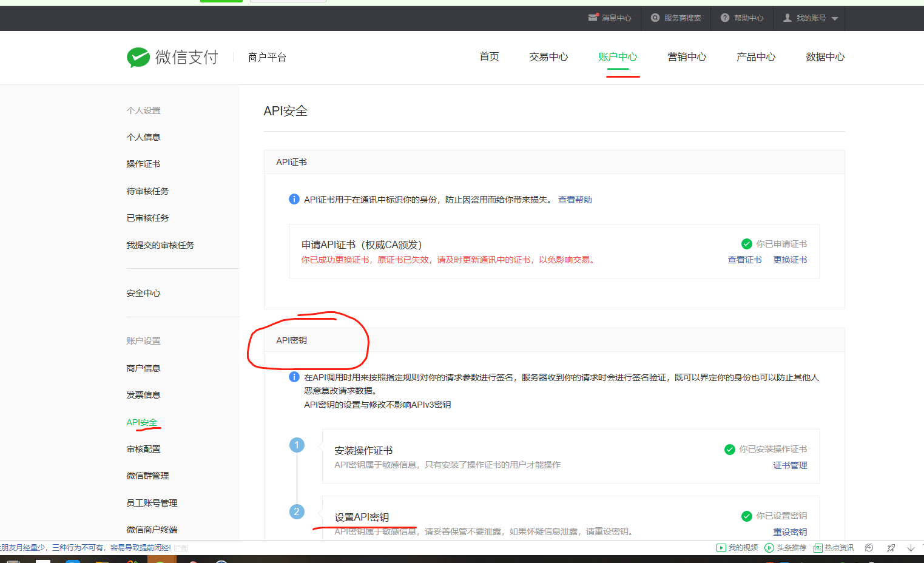Expand the 我的账号 dropdown arrow
Viewport: 924px width, 563px height.
(x=834, y=18)
